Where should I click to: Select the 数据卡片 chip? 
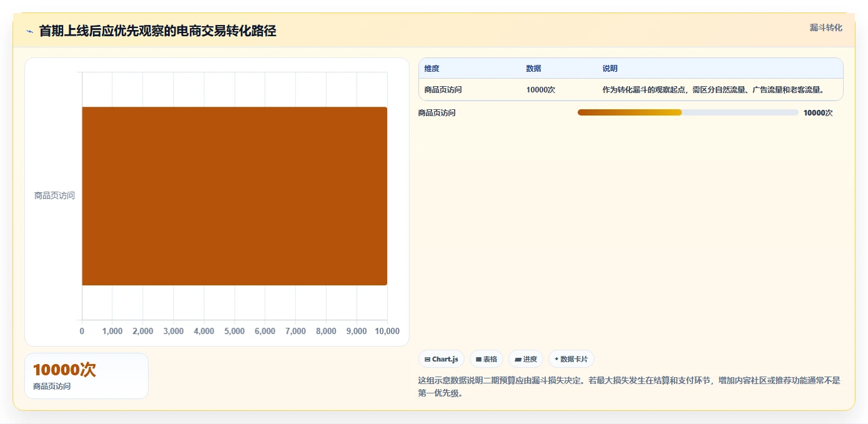tap(571, 359)
